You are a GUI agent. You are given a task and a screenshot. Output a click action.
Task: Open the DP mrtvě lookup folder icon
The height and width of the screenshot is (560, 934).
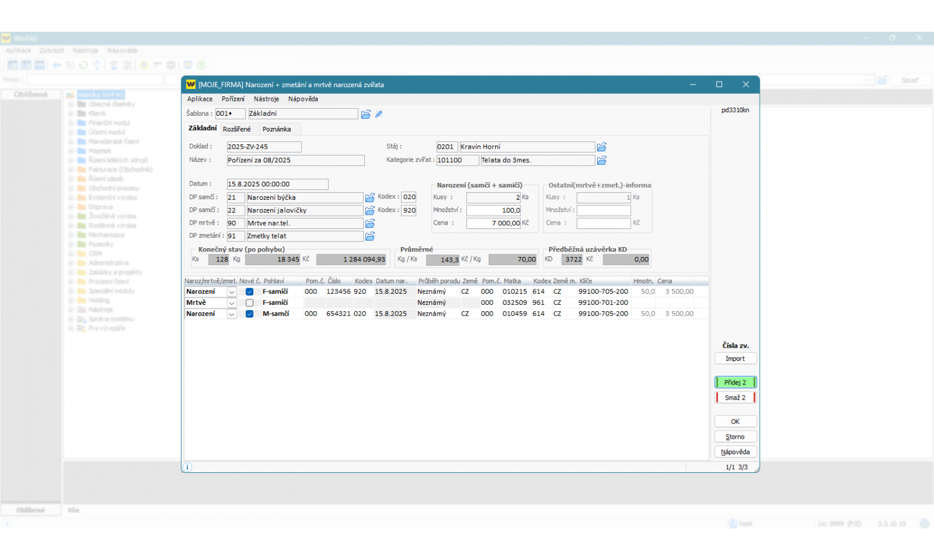pyautogui.click(x=370, y=223)
